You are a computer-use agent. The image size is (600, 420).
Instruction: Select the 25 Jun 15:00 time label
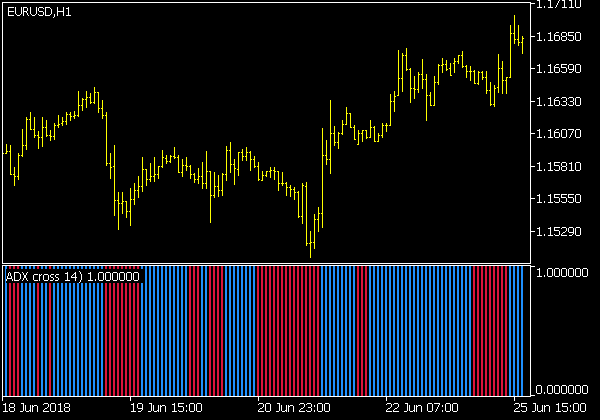[549, 408]
